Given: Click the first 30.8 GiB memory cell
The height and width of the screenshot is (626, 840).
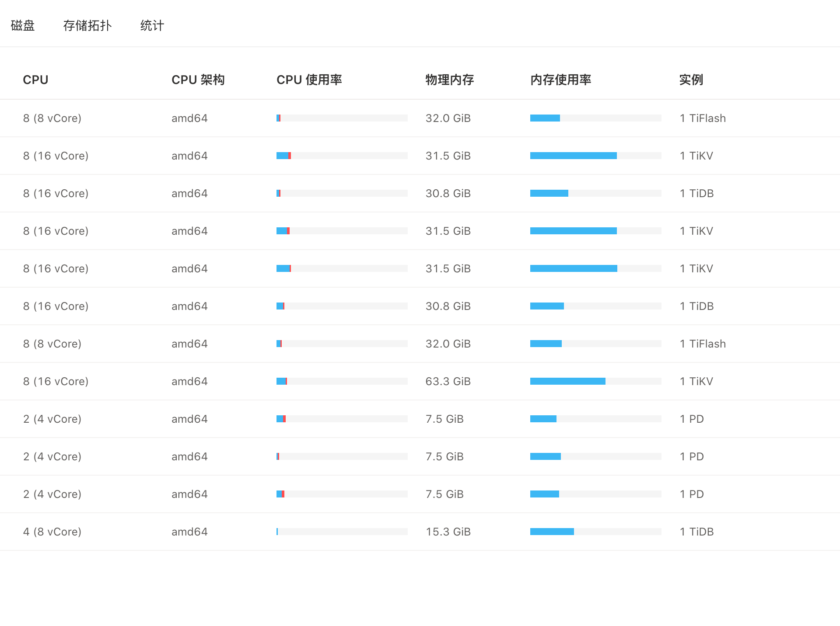Looking at the screenshot, I should [448, 193].
